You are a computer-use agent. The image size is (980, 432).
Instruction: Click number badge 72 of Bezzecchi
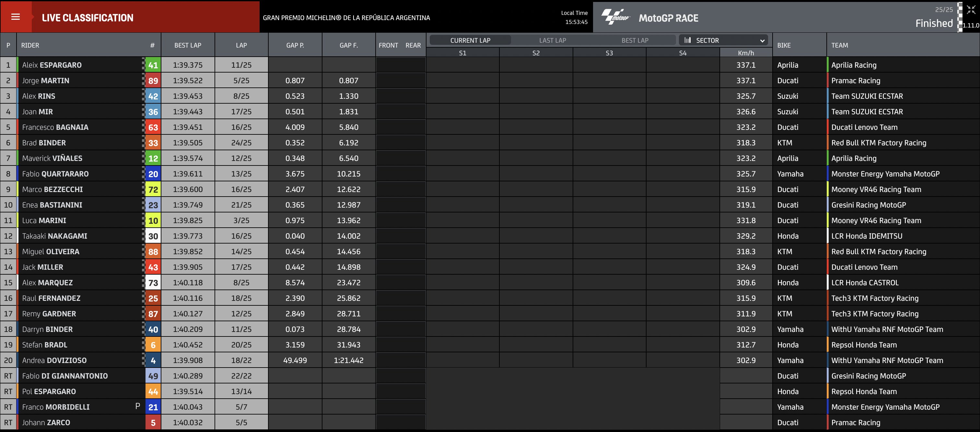153,189
